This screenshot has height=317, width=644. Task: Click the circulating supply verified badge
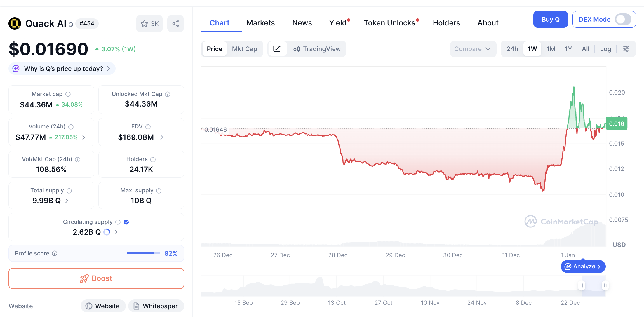pos(126,222)
